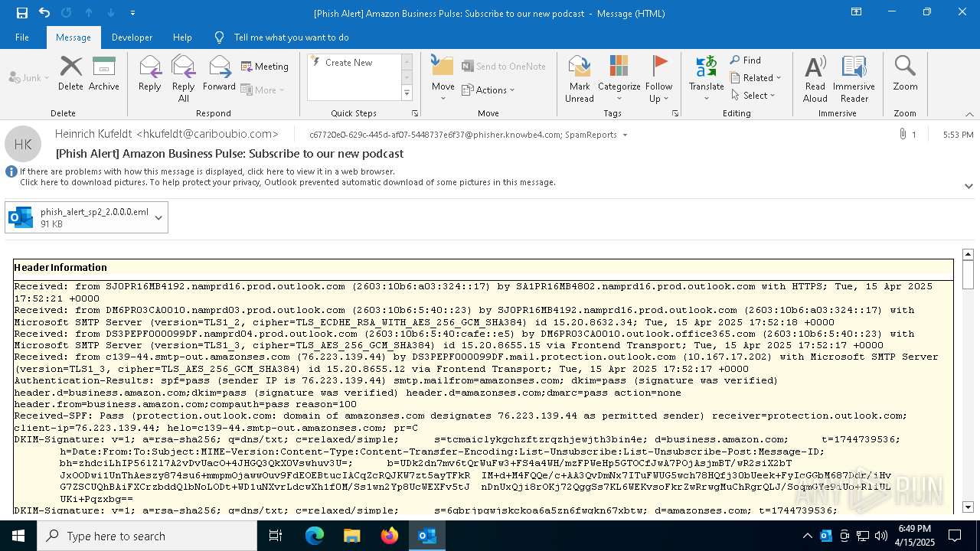Start Read Aloud
This screenshot has height=551, width=980.
(x=815, y=78)
